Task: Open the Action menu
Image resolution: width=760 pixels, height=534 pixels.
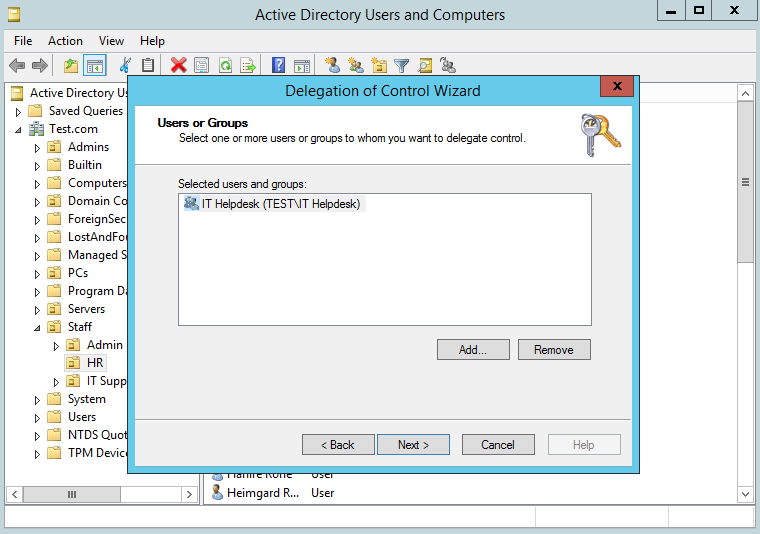Action: [x=65, y=41]
